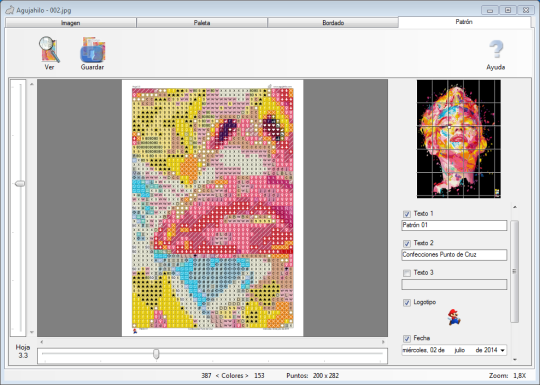Open Ayuda help question mark icon
The height and width of the screenshot is (385, 540).
coord(496,50)
